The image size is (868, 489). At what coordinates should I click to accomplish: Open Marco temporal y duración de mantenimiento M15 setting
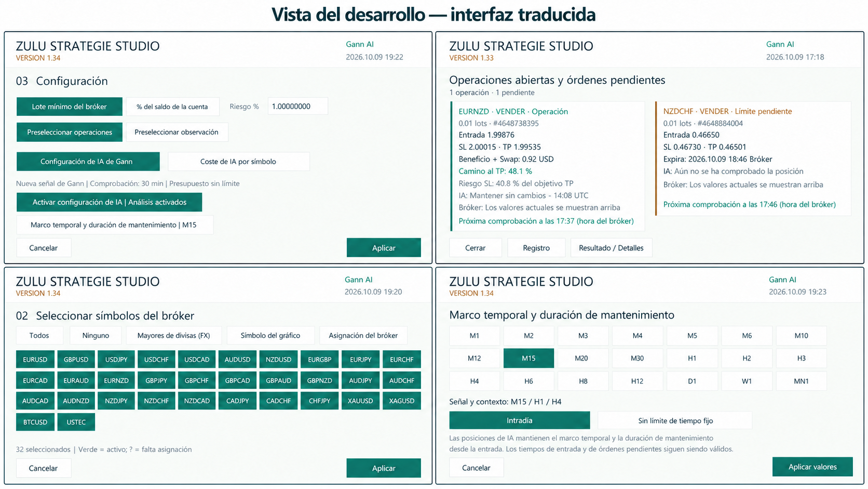pos(114,225)
